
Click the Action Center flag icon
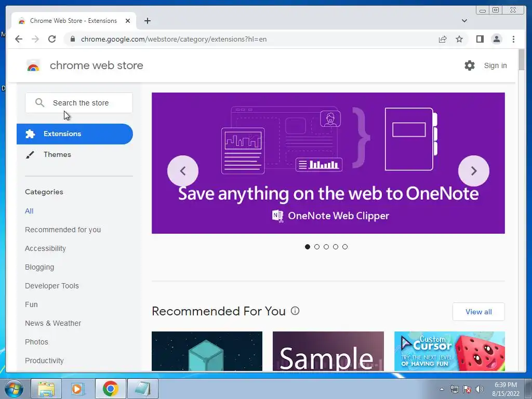pyautogui.click(x=467, y=389)
